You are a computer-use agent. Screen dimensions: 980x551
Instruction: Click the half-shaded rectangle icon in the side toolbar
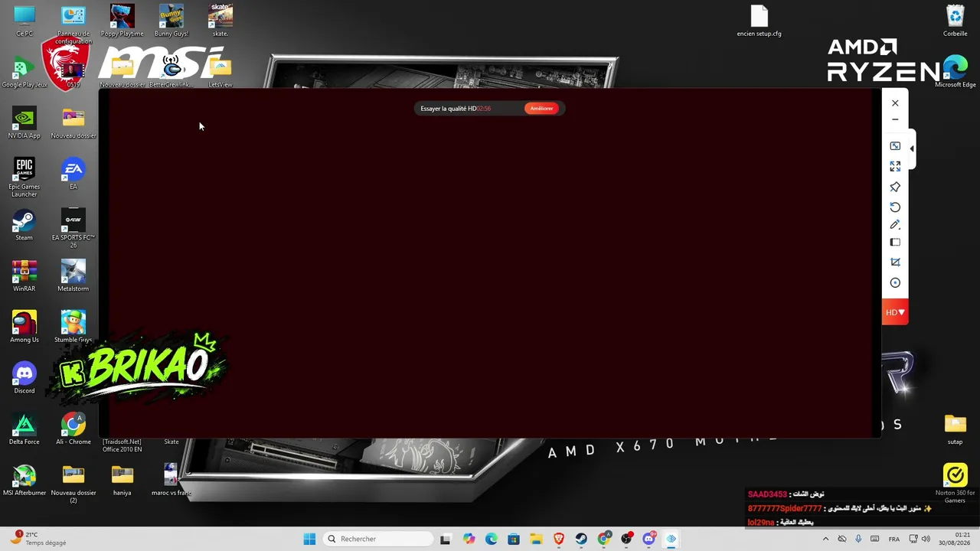click(895, 243)
